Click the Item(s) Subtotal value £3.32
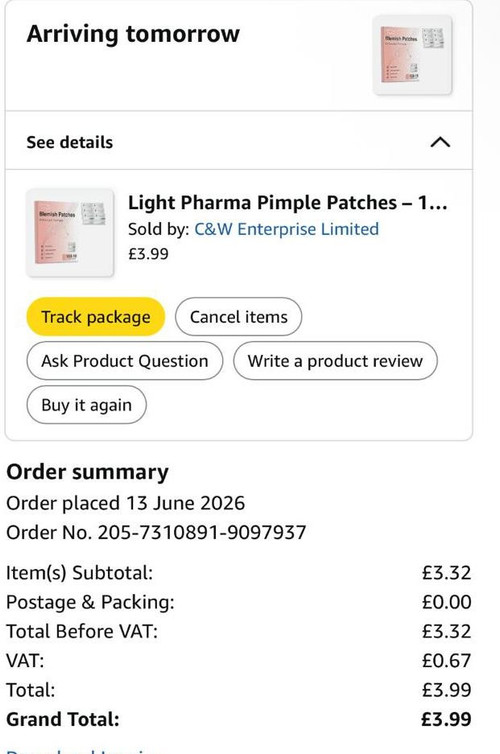 pyautogui.click(x=446, y=573)
